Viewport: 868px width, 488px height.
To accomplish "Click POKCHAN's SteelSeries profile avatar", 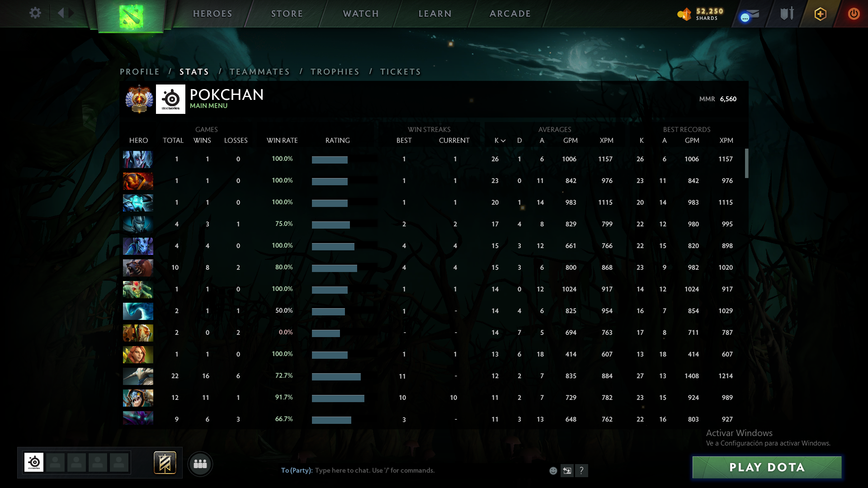I will (x=170, y=99).
